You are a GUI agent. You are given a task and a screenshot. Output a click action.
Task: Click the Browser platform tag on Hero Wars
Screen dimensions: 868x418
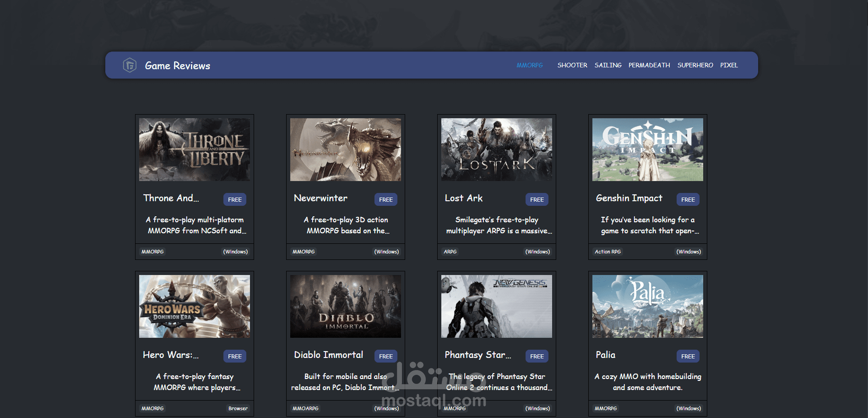pyautogui.click(x=238, y=408)
